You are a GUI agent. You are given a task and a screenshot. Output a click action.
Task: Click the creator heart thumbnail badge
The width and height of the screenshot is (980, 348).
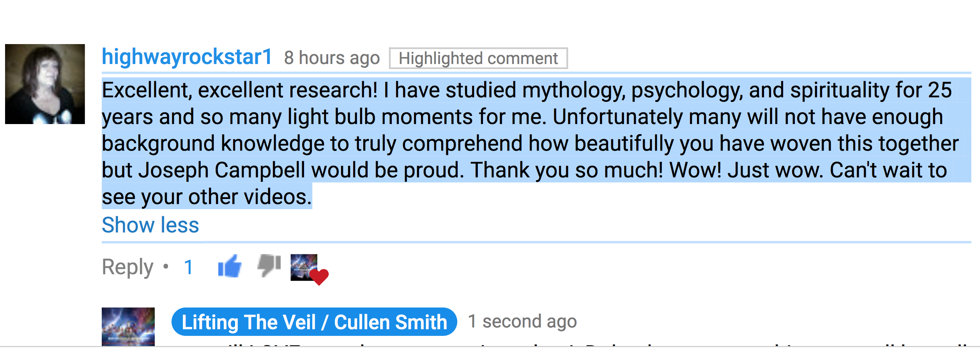[303, 267]
